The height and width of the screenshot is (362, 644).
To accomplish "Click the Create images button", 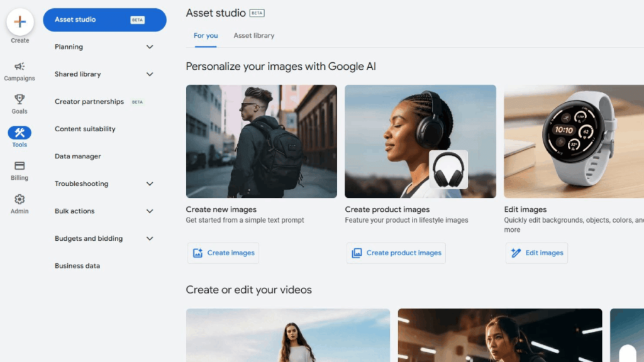I will tap(223, 253).
